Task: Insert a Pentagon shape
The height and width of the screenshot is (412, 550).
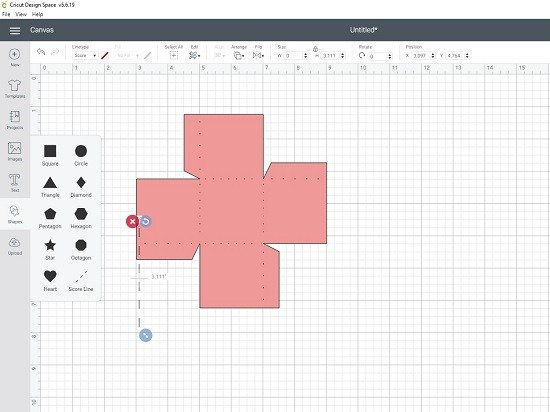Action: [x=50, y=218]
